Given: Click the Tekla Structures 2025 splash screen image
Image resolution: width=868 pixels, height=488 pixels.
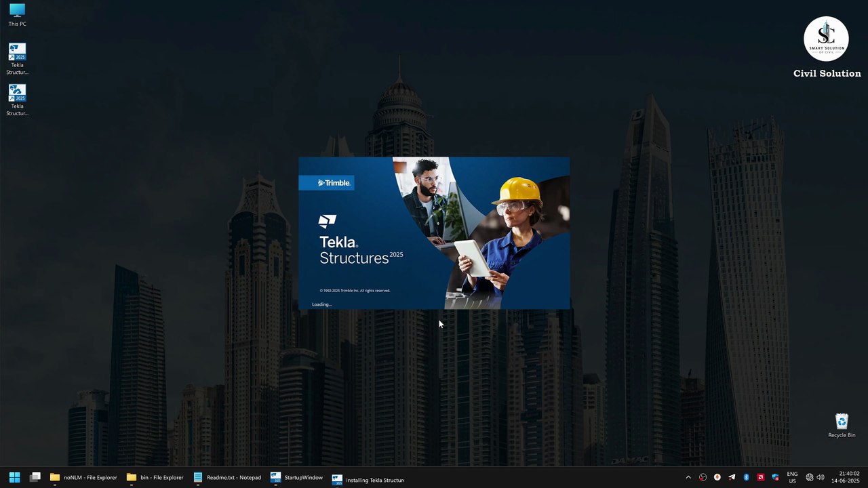Looking at the screenshot, I should [434, 233].
